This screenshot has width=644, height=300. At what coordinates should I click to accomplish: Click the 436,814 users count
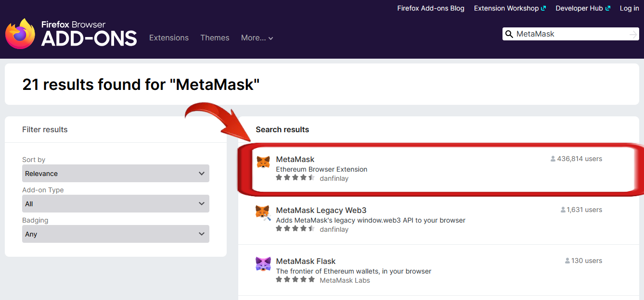point(580,159)
